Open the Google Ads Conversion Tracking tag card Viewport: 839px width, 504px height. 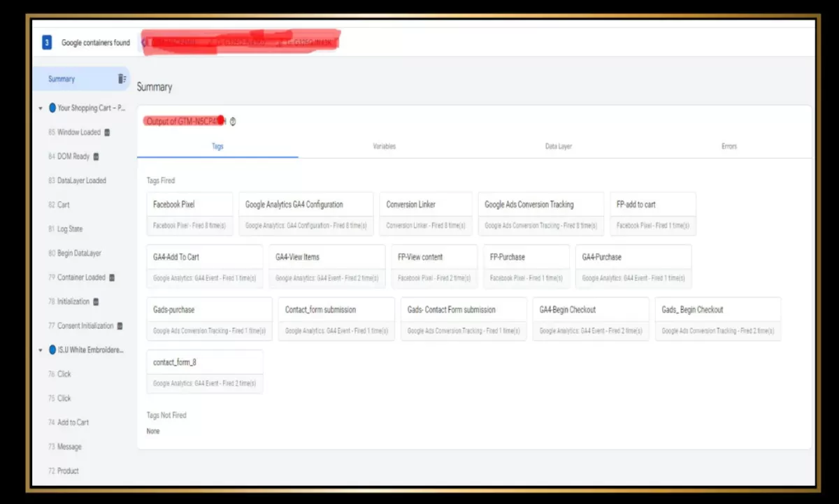click(x=541, y=214)
